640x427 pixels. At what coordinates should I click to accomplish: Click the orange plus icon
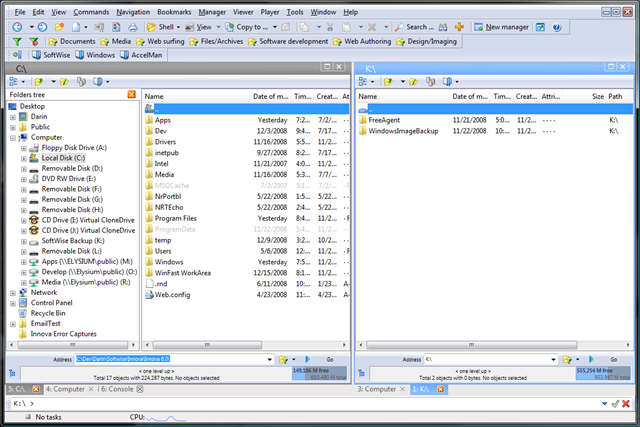click(x=460, y=27)
